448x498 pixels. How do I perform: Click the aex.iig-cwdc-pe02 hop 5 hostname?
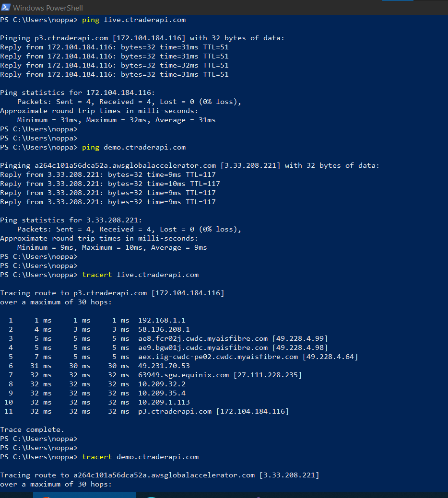click(x=218, y=357)
